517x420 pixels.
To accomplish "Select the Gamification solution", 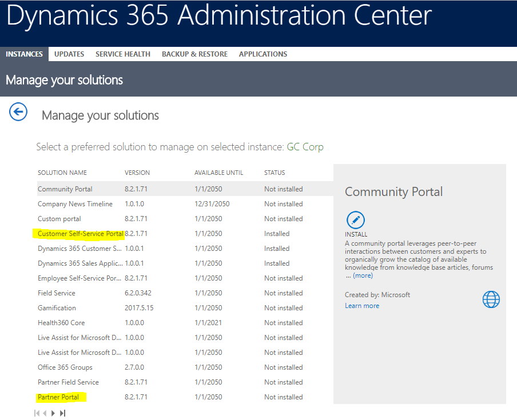I will [57, 307].
